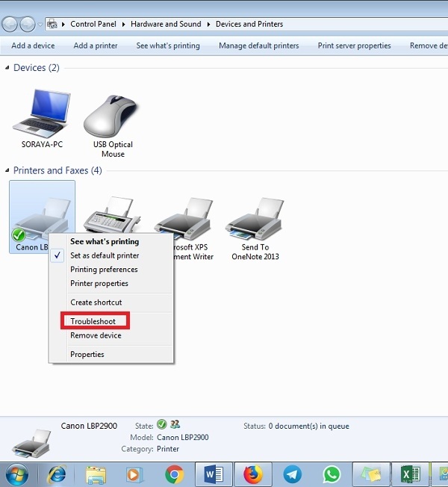The height and width of the screenshot is (487, 448).
Task: Click Print server properties in the toolbar
Action: (354, 46)
